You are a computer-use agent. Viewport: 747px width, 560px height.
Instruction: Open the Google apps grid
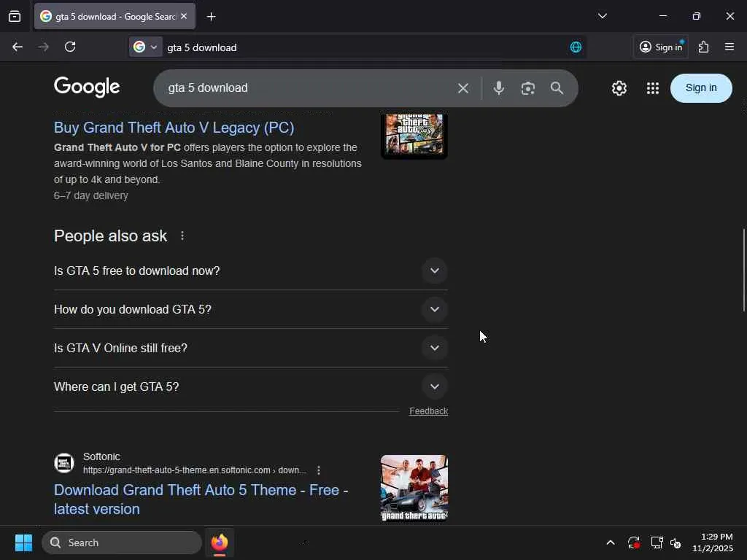coord(653,88)
